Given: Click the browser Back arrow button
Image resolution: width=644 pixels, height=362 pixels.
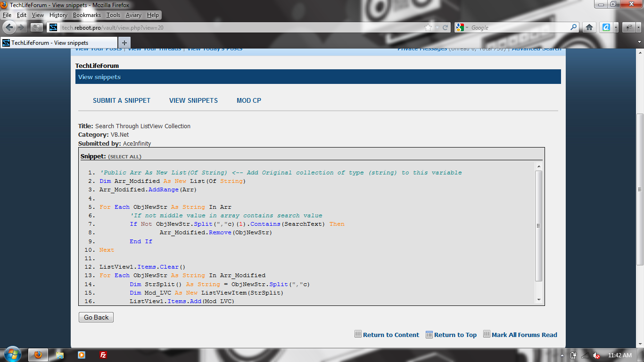Looking at the screenshot, I should click(x=9, y=27).
